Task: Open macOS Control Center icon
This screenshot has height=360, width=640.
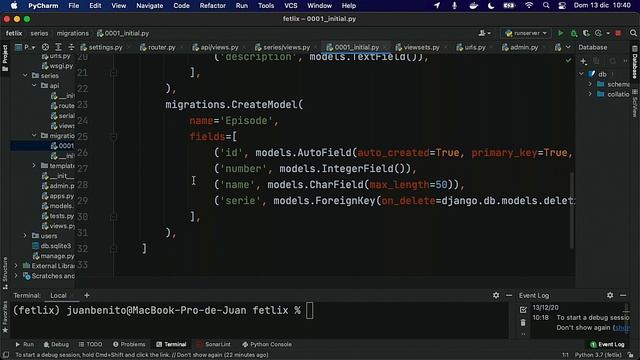Action: click(x=562, y=6)
